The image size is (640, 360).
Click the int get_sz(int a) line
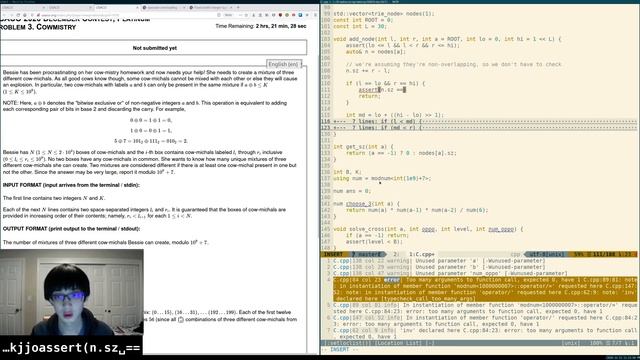[x=363, y=147]
